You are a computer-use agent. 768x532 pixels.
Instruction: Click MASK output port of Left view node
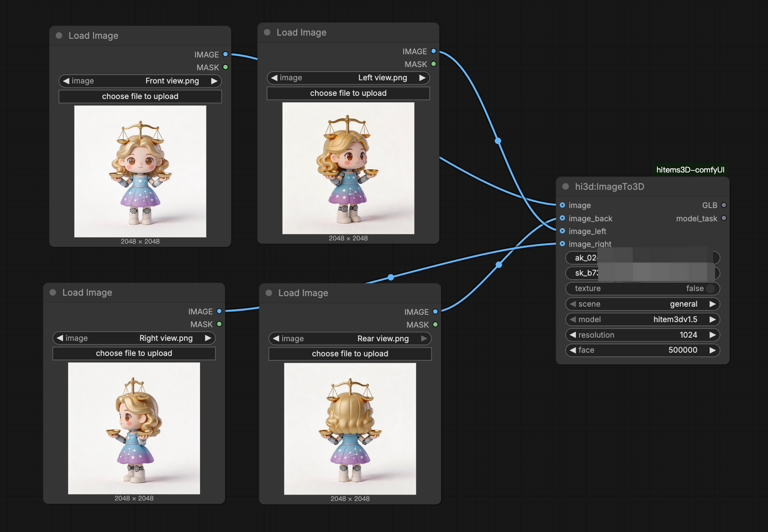coord(433,64)
